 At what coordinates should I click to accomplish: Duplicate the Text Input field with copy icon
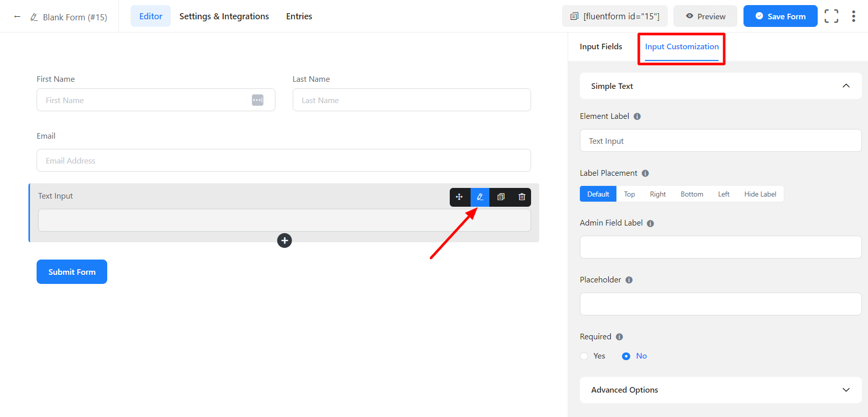(501, 197)
